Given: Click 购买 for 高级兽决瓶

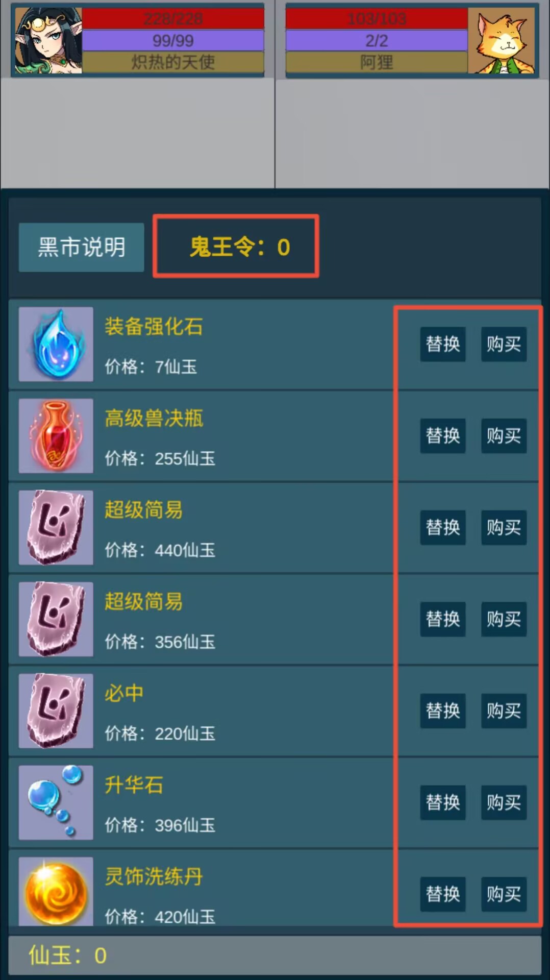Looking at the screenshot, I should [504, 436].
